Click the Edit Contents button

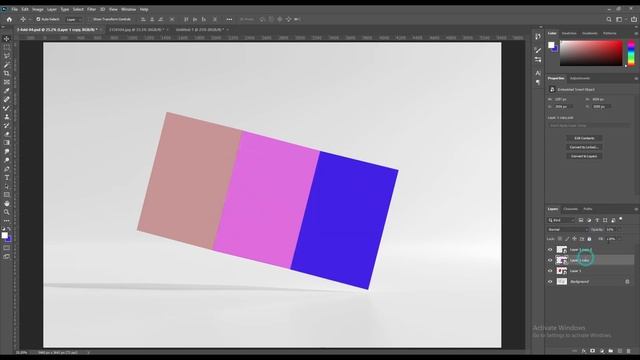[584, 138]
